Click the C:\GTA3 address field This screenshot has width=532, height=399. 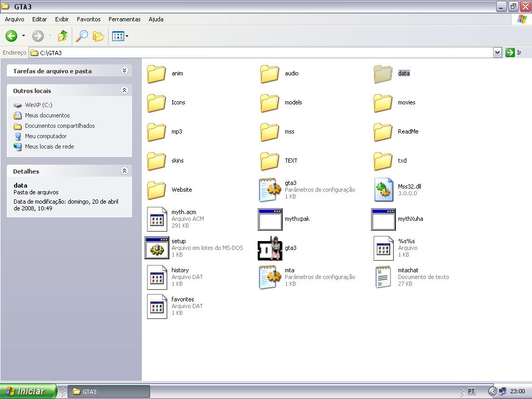pyautogui.click(x=261, y=52)
